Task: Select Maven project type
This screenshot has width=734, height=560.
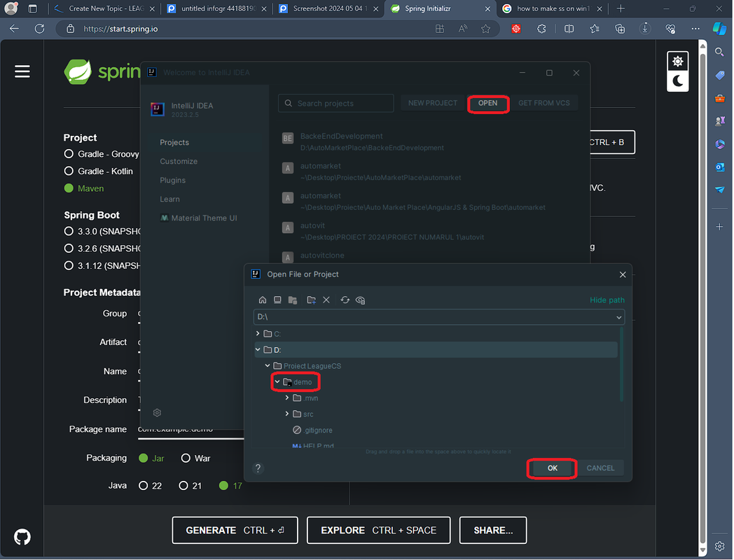Action: click(69, 188)
